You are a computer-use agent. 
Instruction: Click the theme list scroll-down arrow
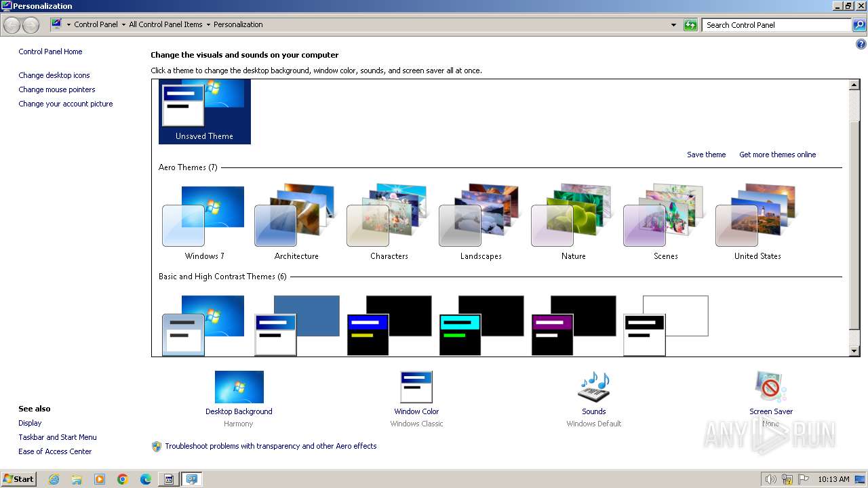coord(854,351)
